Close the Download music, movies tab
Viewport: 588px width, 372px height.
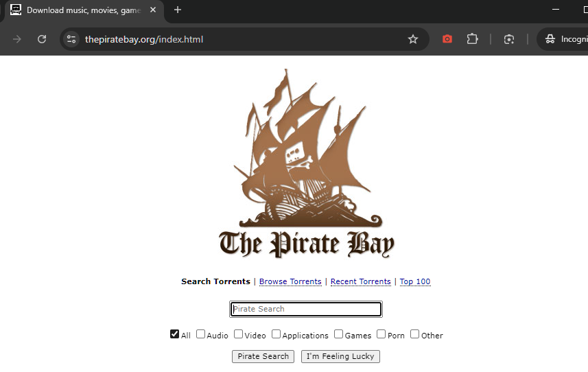pyautogui.click(x=153, y=10)
